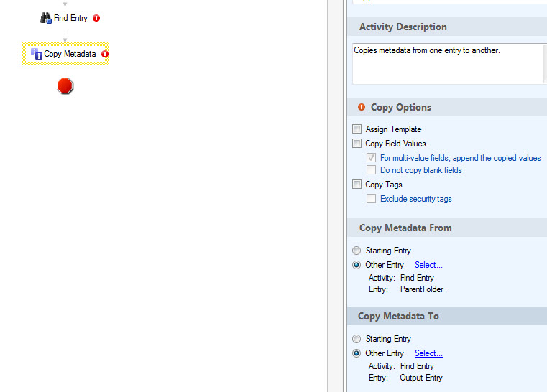Collapse the Copy Metadata To section header
This screenshot has height=392, width=547.
click(x=398, y=316)
